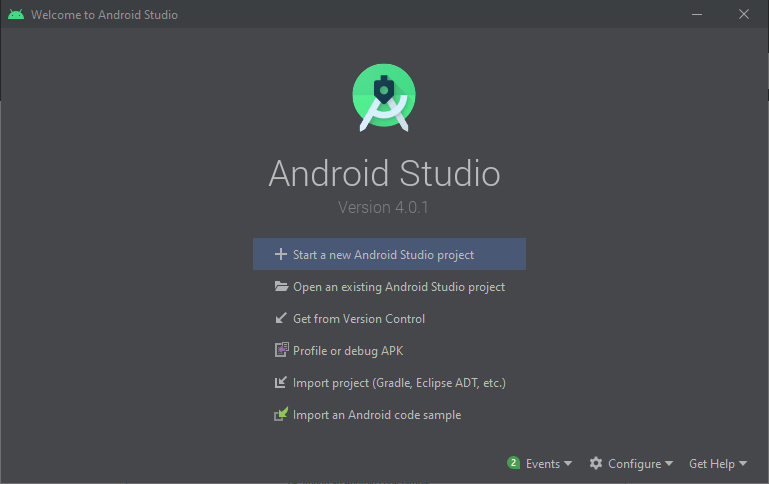
Task: Click the Import project Gradle arrow icon
Action: point(281,382)
